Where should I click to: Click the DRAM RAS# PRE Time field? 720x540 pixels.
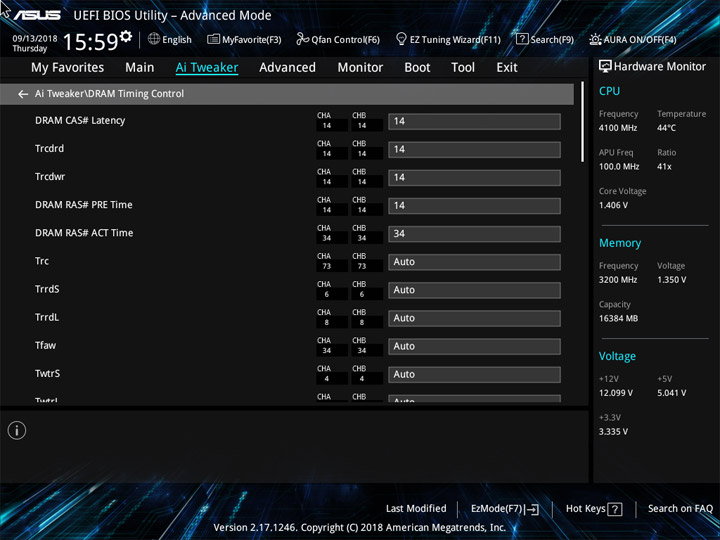pos(474,205)
